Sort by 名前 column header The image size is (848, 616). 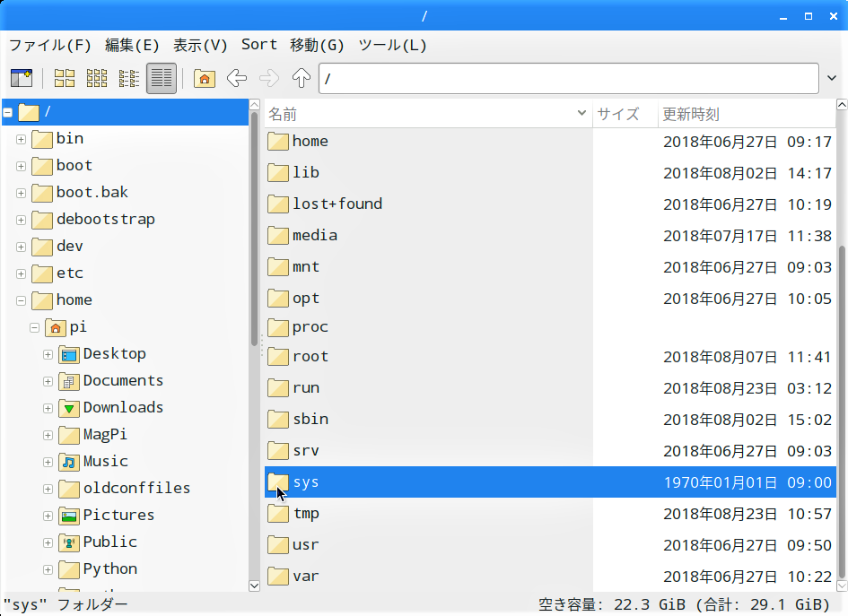click(428, 114)
